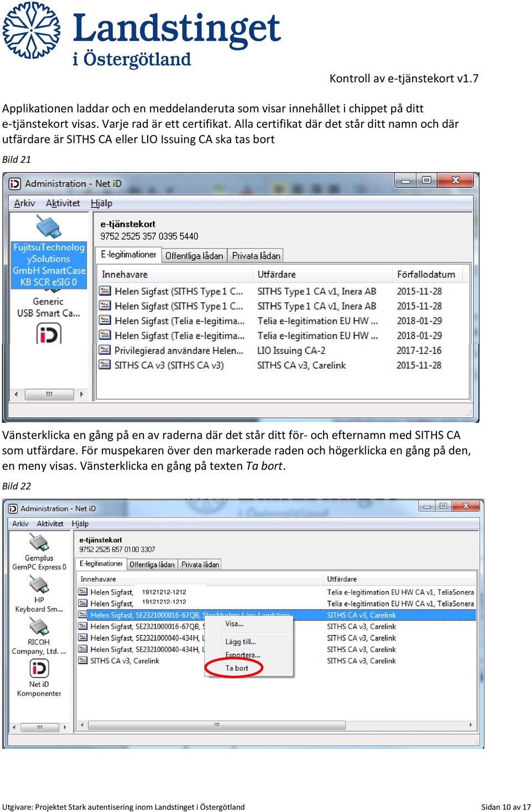Click Net iD title icon in Bild 21 window
The image size is (531, 812).
15,183
